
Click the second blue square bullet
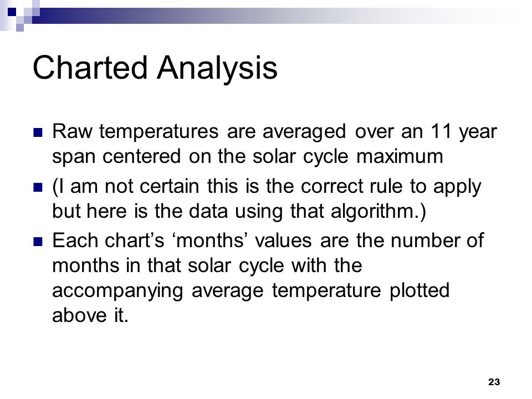38,187
